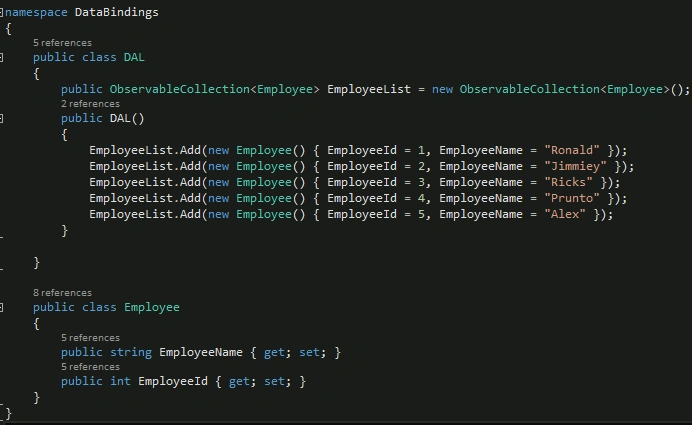Image resolution: width=692 pixels, height=425 pixels.
Task: Click the "Prunto" string literal
Action: coord(572,198)
